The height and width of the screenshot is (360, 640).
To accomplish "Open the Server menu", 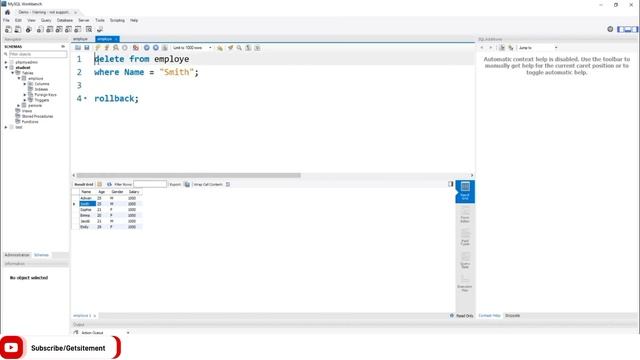I will (x=84, y=20).
